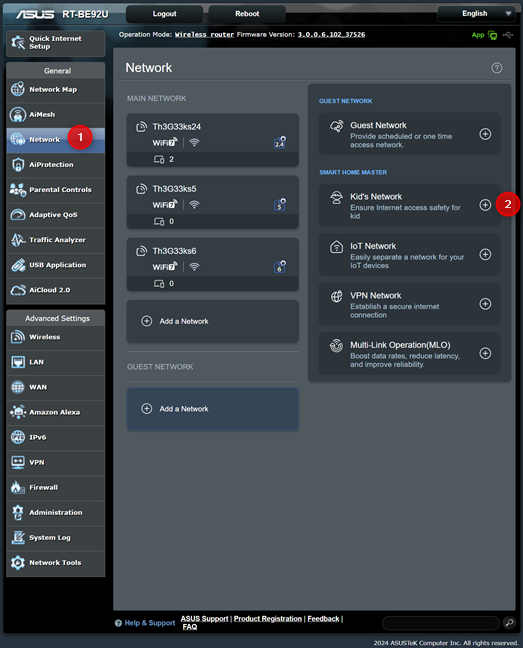Click the Network Tools icon
523x648 pixels.
click(18, 562)
